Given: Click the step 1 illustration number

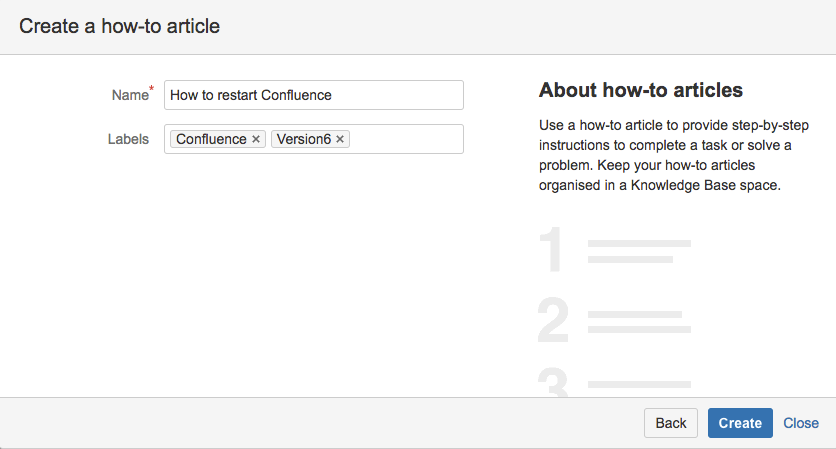Looking at the screenshot, I should coord(552,251).
